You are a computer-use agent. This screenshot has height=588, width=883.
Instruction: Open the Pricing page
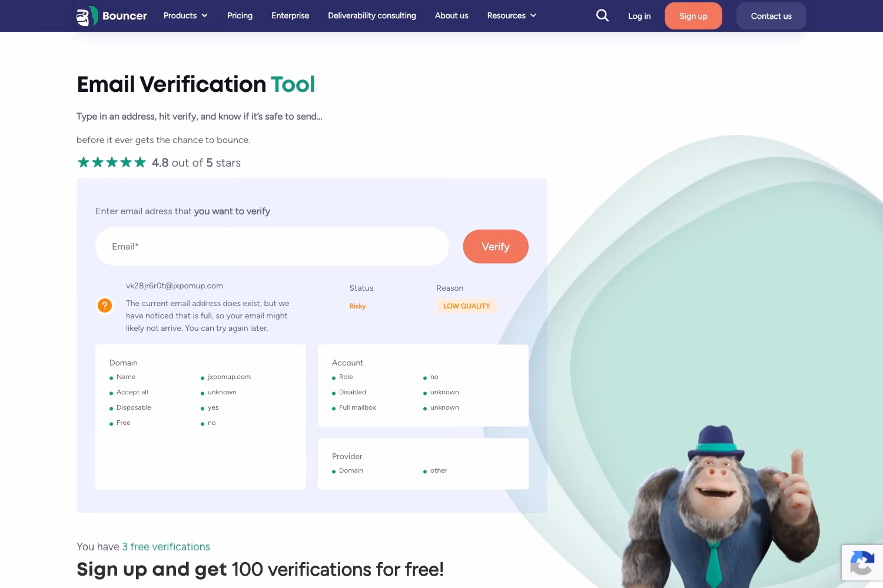pos(240,16)
